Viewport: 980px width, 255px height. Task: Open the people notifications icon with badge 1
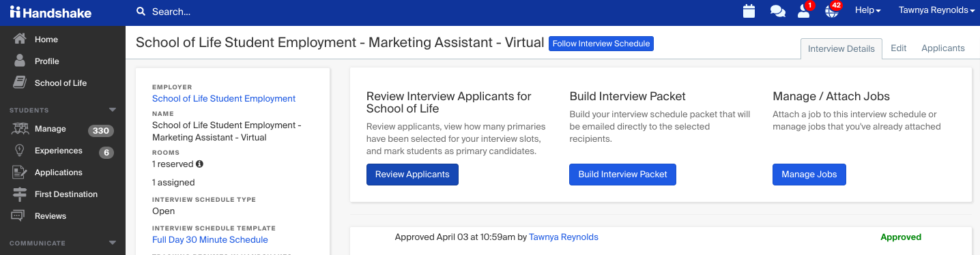click(805, 10)
